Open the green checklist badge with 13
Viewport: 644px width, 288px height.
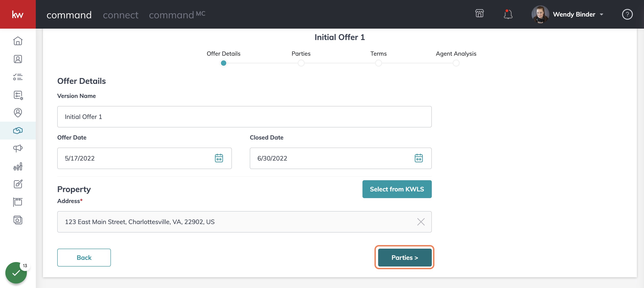[16, 273]
